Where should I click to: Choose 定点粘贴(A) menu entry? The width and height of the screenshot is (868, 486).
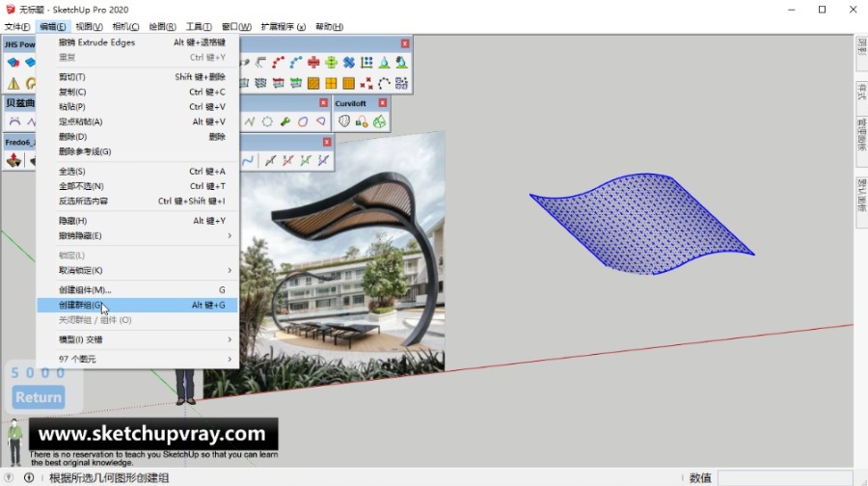(137, 121)
